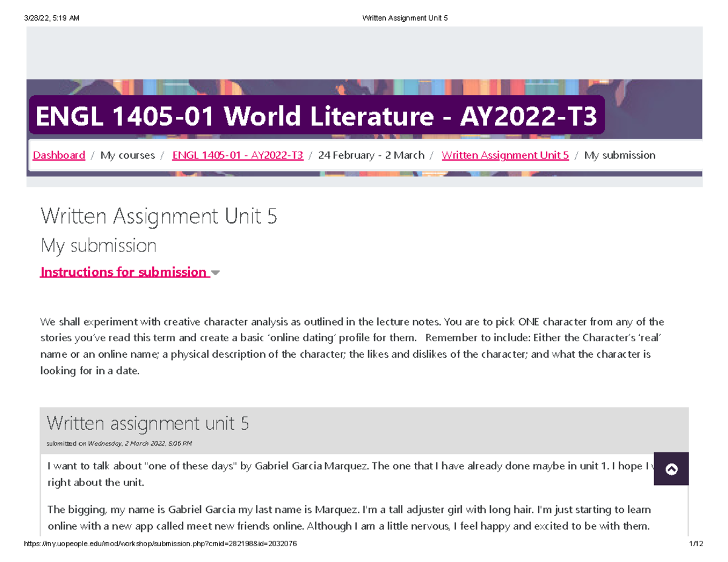Open Written Assignment Unit 5 breadcrumb link
Image resolution: width=728 pixels, height=562 pixels.
pyautogui.click(x=505, y=155)
